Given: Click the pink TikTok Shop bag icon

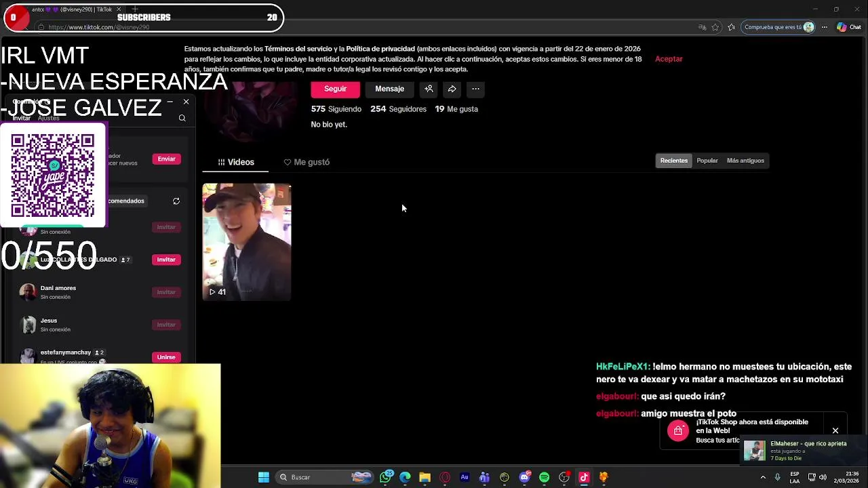Looking at the screenshot, I should (x=677, y=430).
